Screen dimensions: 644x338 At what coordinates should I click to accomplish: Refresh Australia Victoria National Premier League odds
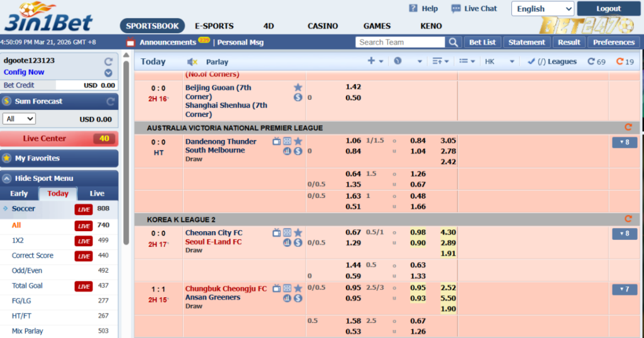point(628,127)
